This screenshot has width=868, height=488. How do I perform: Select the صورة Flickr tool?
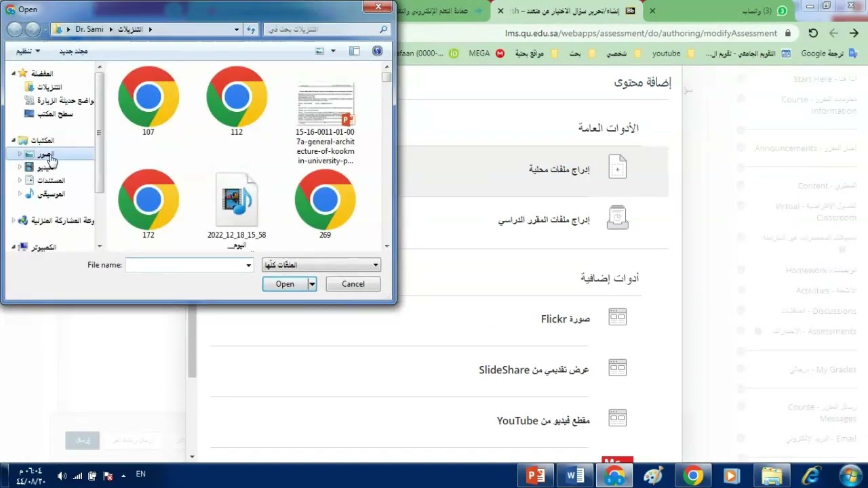pyautogui.click(x=566, y=319)
